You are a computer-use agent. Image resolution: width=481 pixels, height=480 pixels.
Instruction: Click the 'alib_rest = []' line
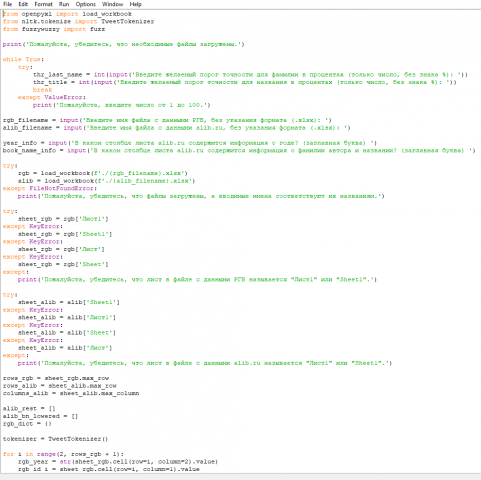[29, 409]
